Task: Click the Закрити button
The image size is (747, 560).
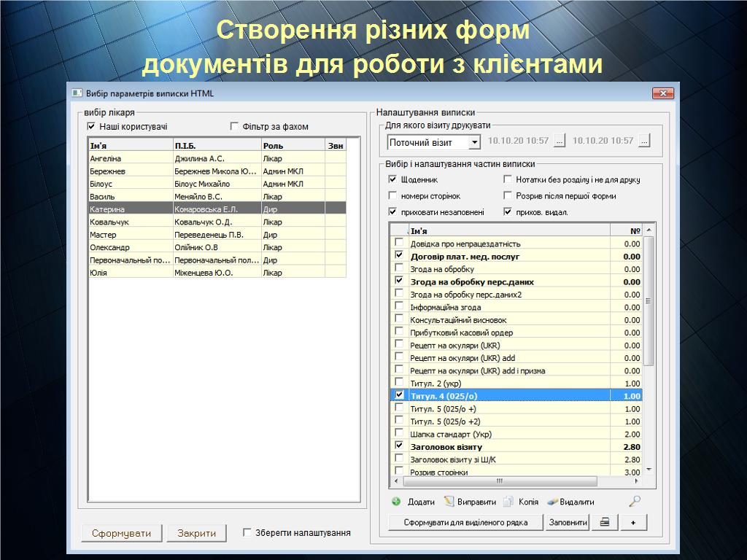Action: pos(196,533)
